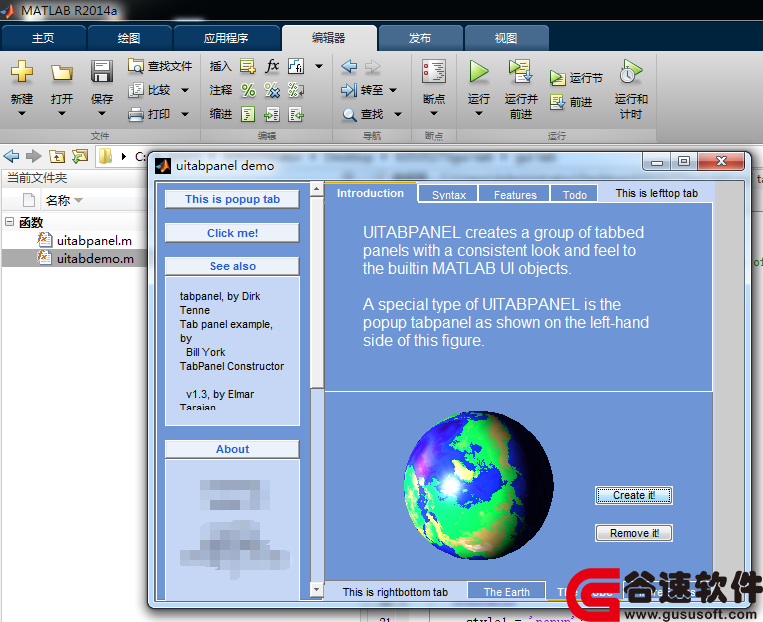Select the Features tab in the demo
This screenshot has height=622, width=763.
pos(515,195)
